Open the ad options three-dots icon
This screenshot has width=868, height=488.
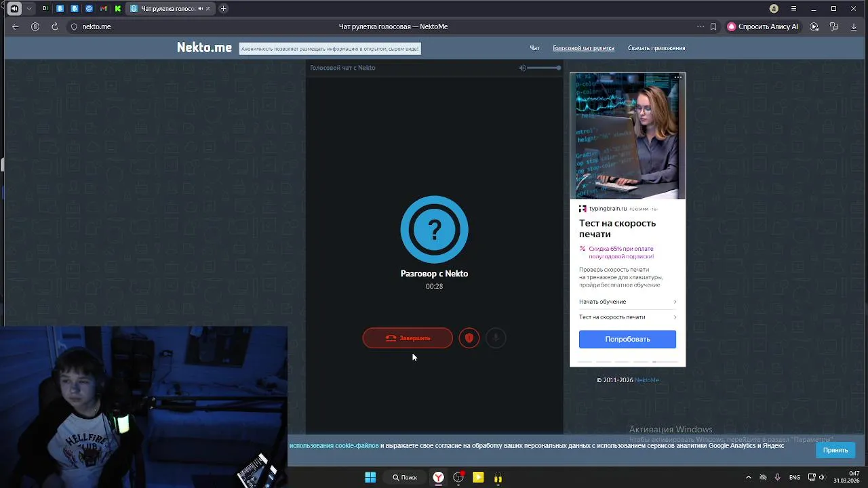[677, 77]
